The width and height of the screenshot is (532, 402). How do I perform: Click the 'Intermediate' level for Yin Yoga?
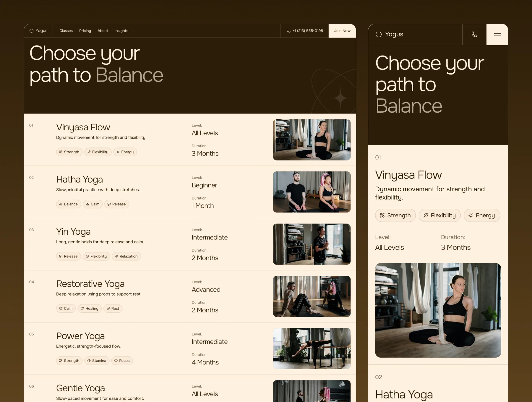[x=210, y=237]
